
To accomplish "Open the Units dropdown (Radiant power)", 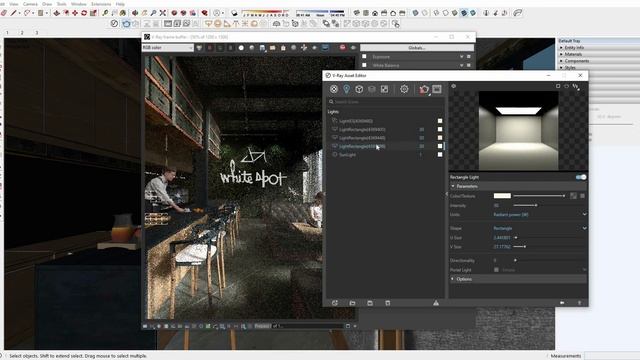I will [540, 214].
